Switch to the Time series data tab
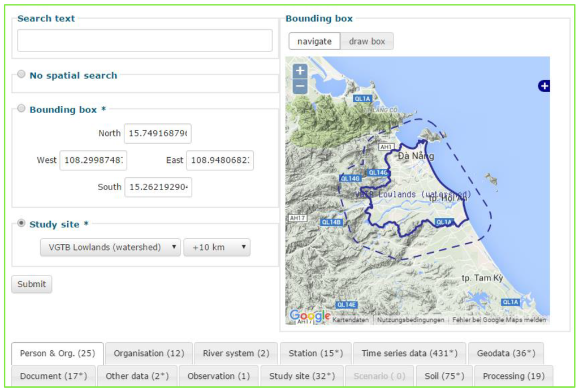Viewport: 579px width, 392px height. (409, 354)
